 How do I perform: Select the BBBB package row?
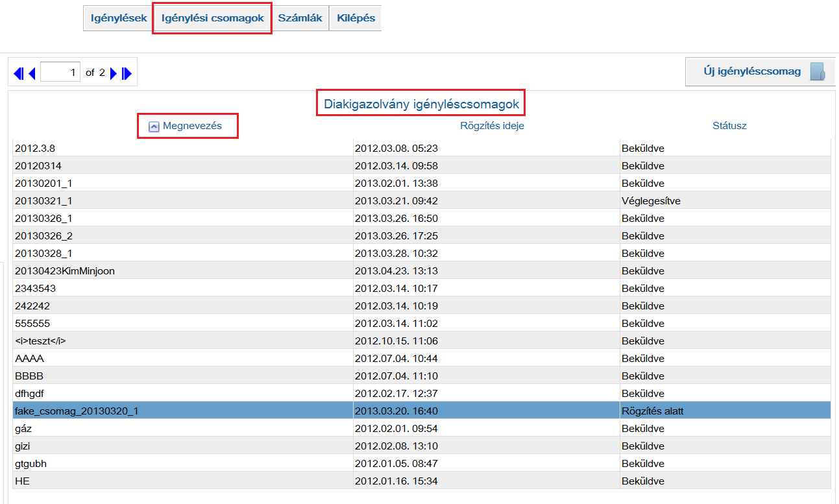pos(422,376)
